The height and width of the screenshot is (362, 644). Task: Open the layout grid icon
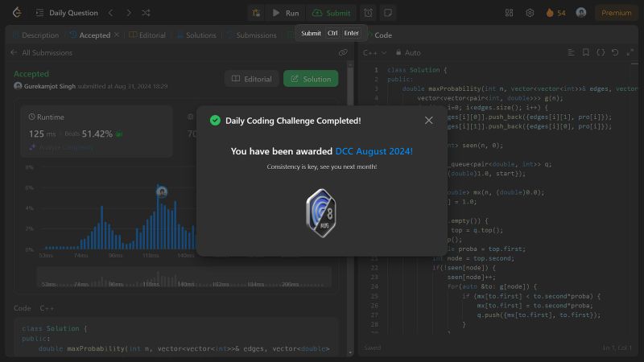510,13
